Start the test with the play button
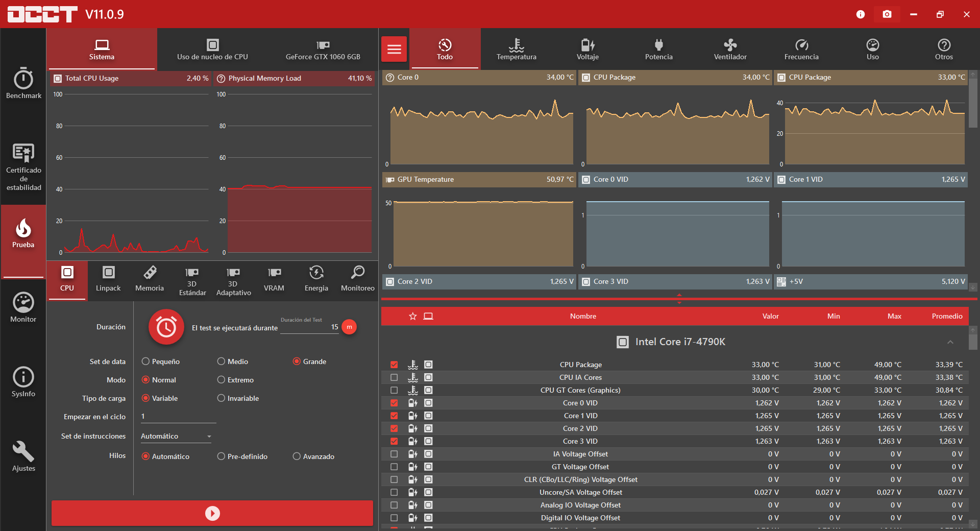Screen dimensions: 980x531 (212, 513)
